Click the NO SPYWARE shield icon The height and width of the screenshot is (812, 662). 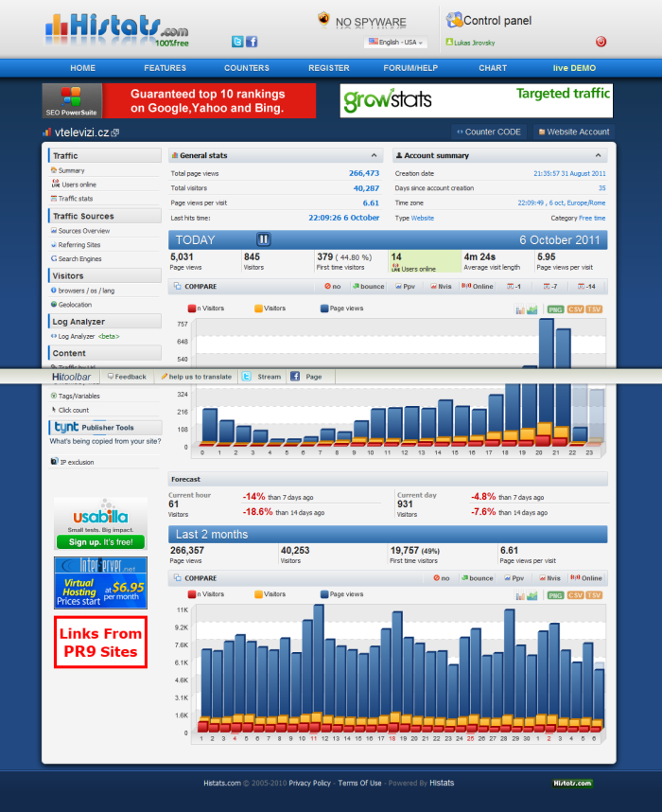(324, 19)
